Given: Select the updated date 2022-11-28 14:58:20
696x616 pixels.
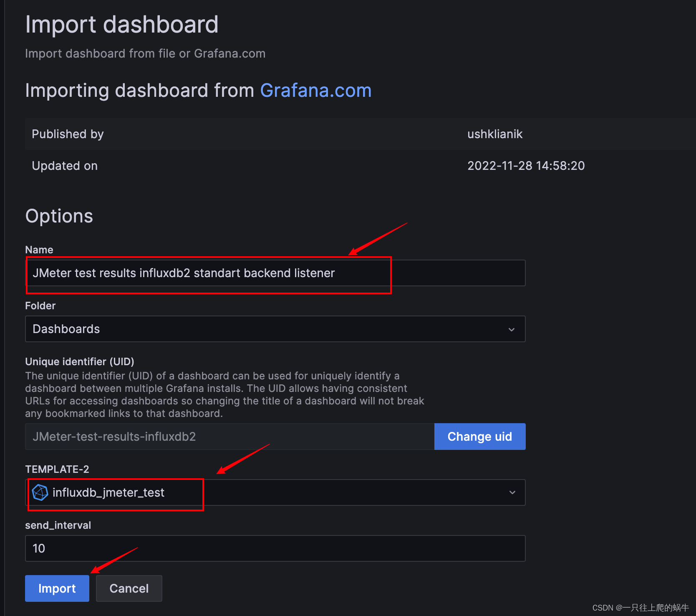Looking at the screenshot, I should pyautogui.click(x=526, y=166).
